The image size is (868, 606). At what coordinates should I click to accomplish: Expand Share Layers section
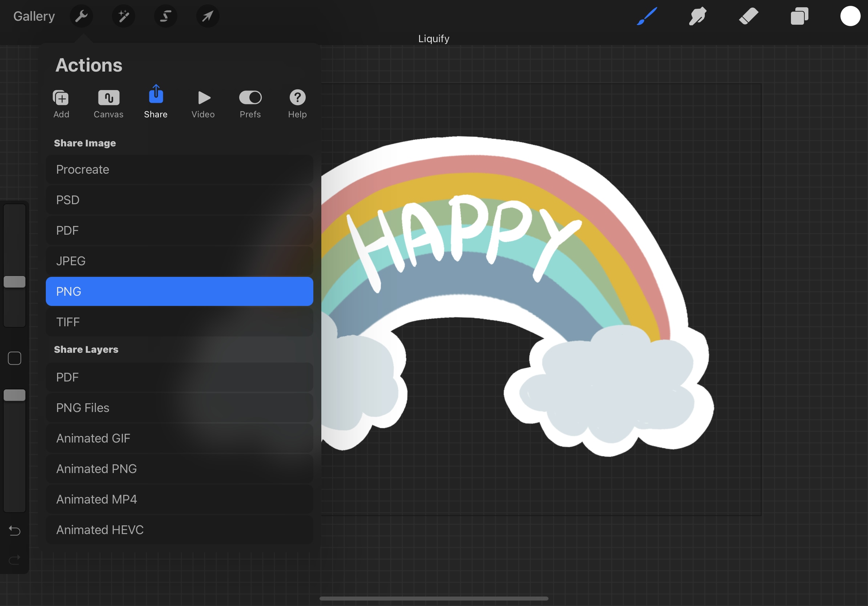pyautogui.click(x=85, y=349)
